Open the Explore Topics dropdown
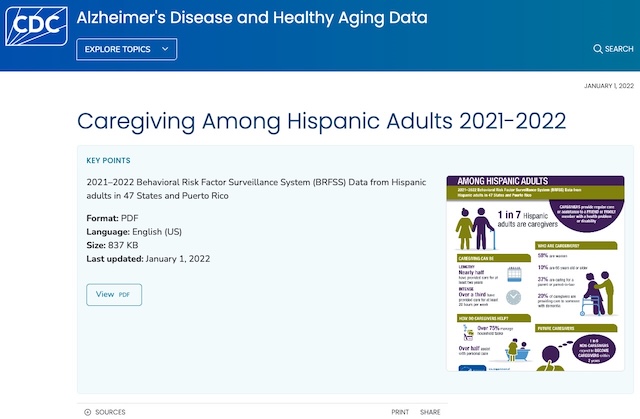 [126, 49]
